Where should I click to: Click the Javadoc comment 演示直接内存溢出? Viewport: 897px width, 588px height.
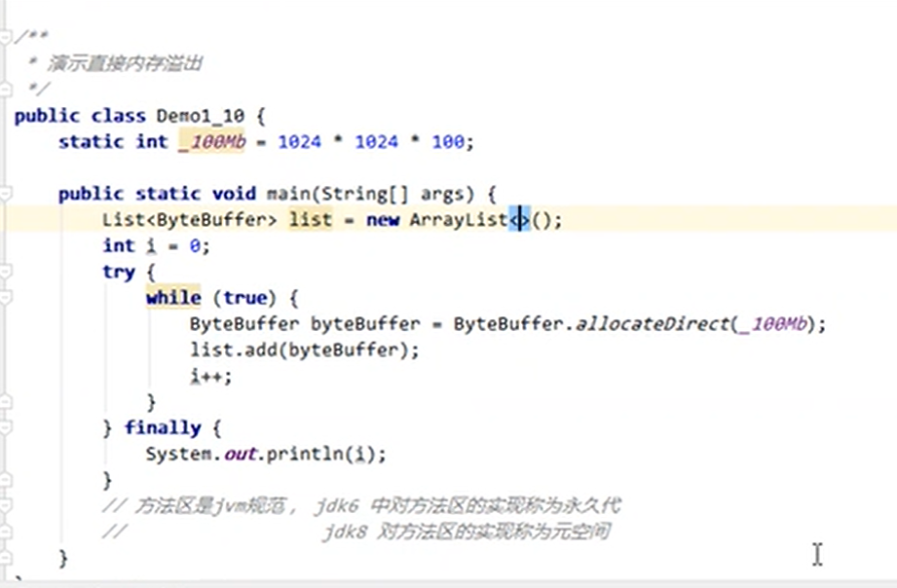click(125, 63)
